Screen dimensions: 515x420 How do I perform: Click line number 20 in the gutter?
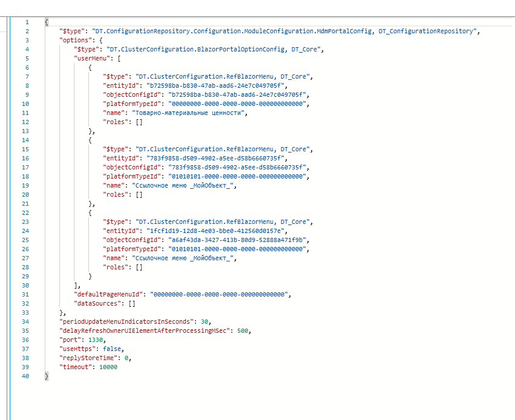click(x=25, y=194)
